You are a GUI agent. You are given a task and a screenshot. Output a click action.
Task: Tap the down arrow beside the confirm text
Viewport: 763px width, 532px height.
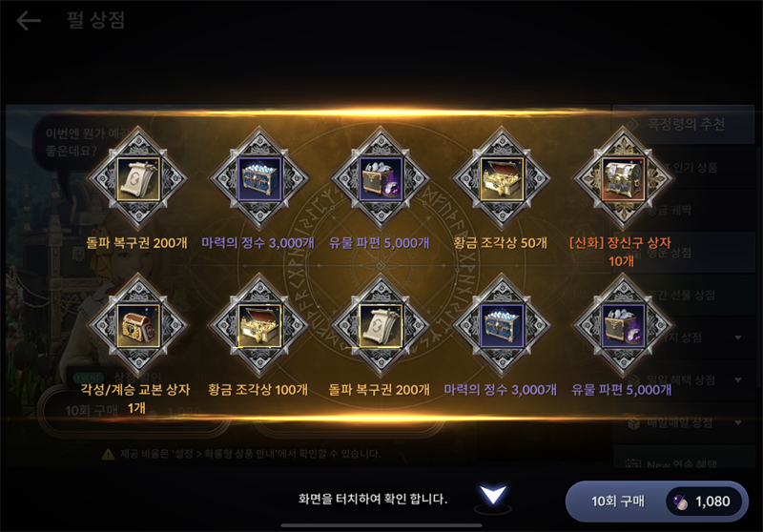point(493,496)
